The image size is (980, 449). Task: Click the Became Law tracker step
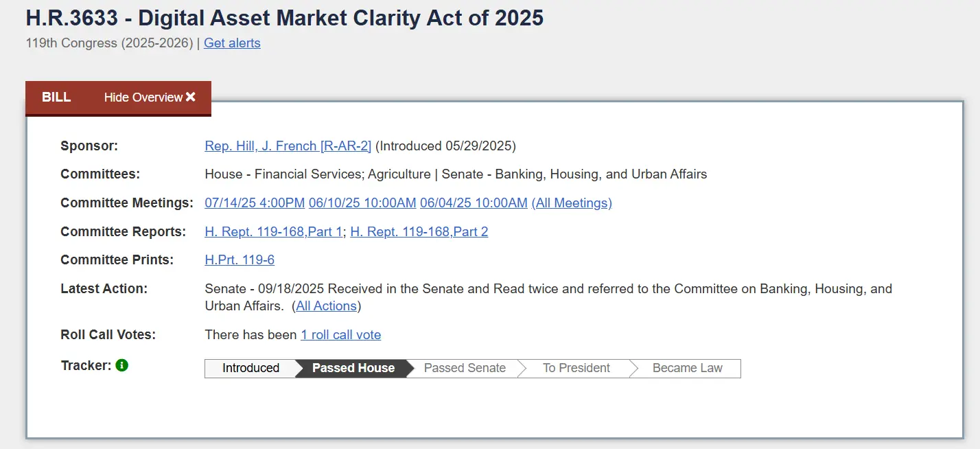[x=687, y=368]
